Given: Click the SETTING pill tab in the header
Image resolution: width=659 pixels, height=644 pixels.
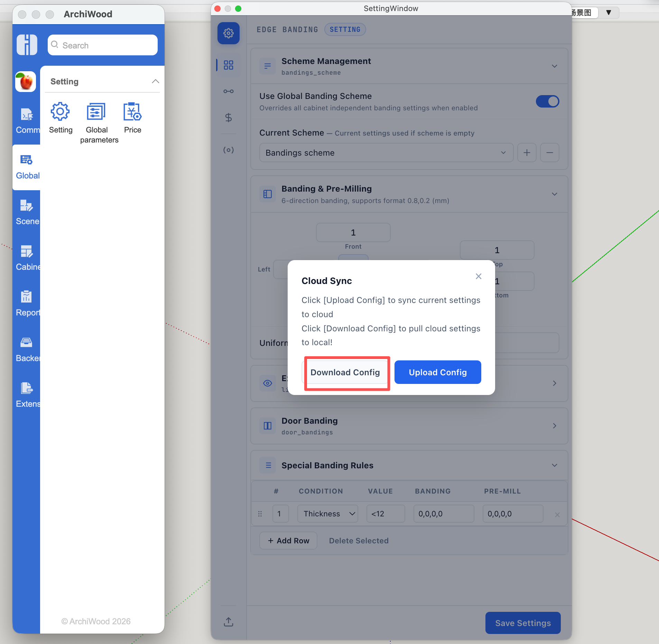Looking at the screenshot, I should point(345,29).
